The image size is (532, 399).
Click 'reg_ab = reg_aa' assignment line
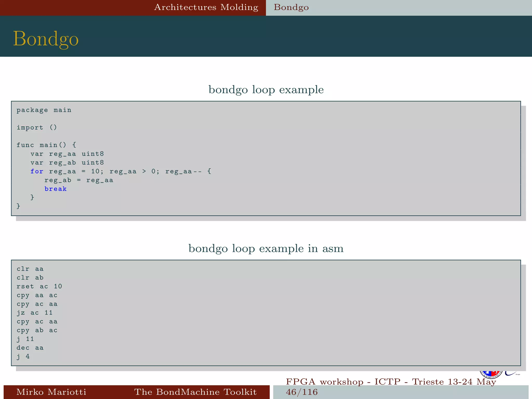79,180
